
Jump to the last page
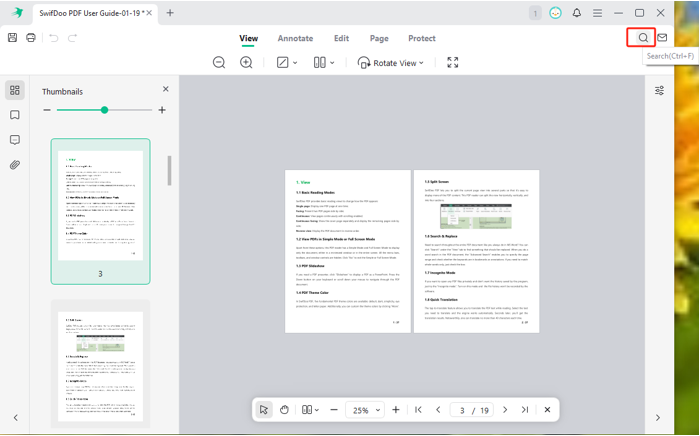pos(524,410)
